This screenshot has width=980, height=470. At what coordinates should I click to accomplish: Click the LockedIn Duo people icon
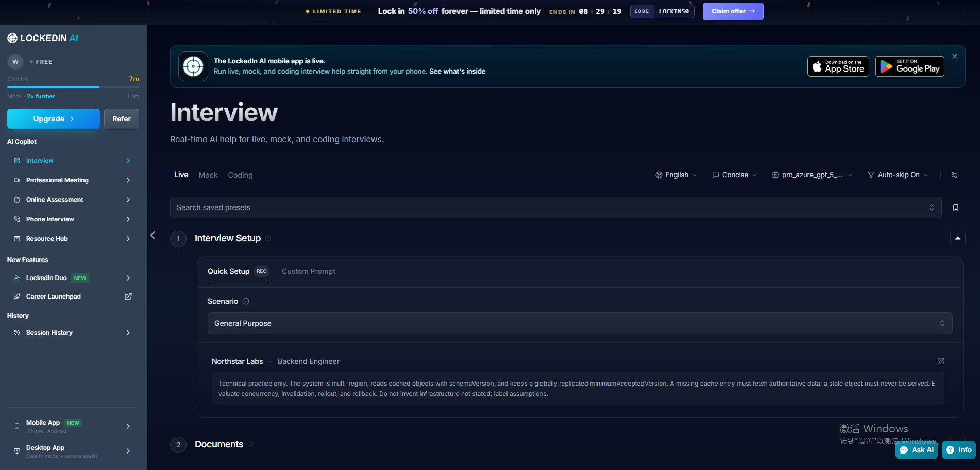(x=17, y=278)
